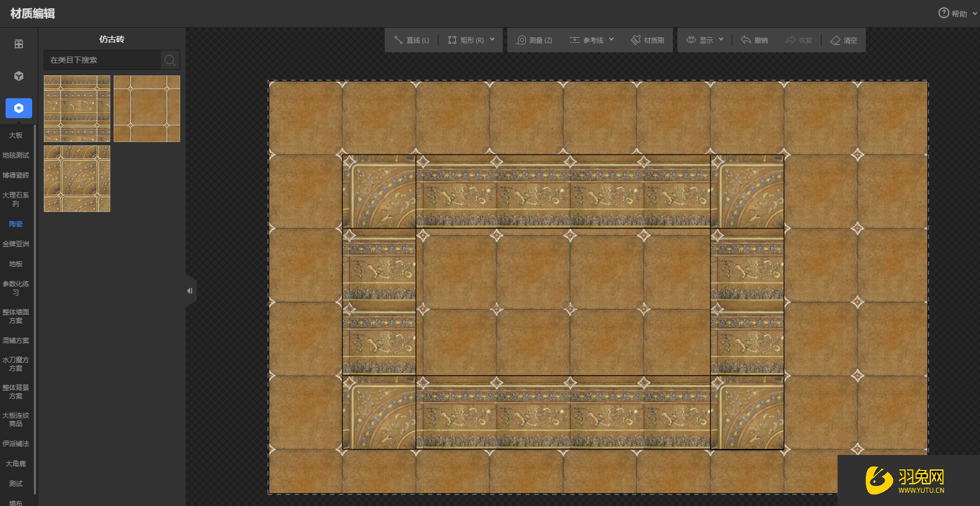Select the 矩形 (R) rectangle tool
Screen dimensions: 980x506
click(466, 40)
